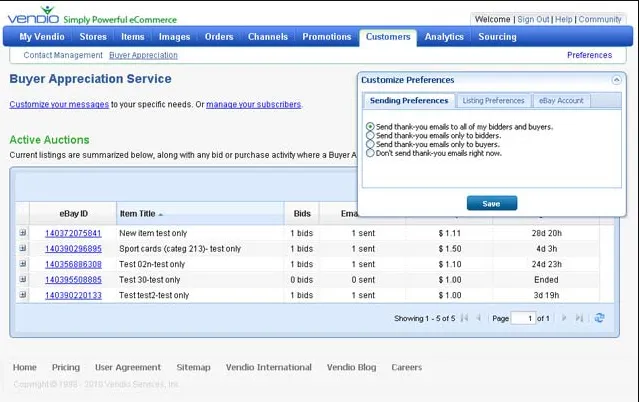Screen dimensions: 639x402
Task: Click the page number input field
Action: (x=523, y=318)
